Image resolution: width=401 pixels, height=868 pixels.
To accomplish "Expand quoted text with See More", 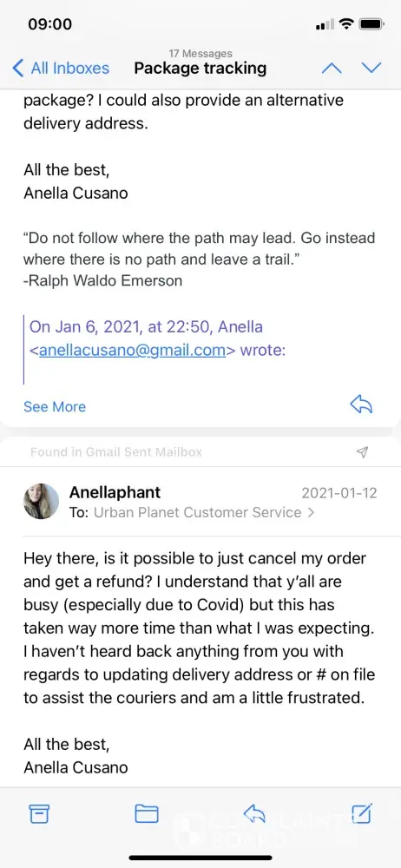I will tap(55, 407).
